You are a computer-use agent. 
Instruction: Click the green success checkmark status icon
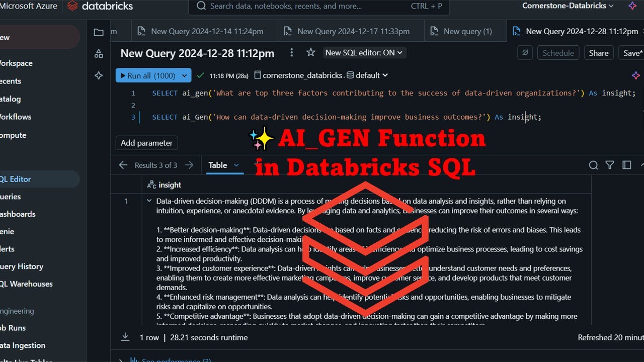point(200,75)
